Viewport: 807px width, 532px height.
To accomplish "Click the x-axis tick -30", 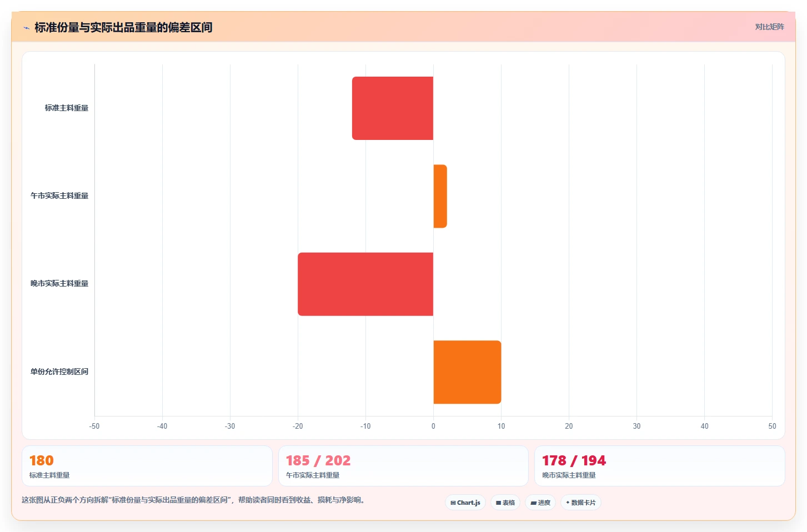I will click(x=230, y=426).
